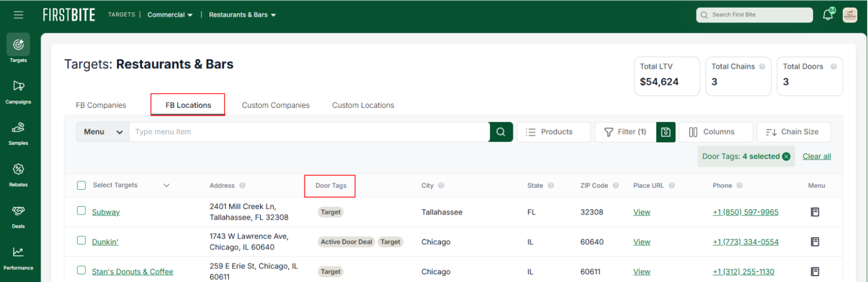The height and width of the screenshot is (282, 868).
Task: Open the hamburger menu
Action: coord(18,15)
